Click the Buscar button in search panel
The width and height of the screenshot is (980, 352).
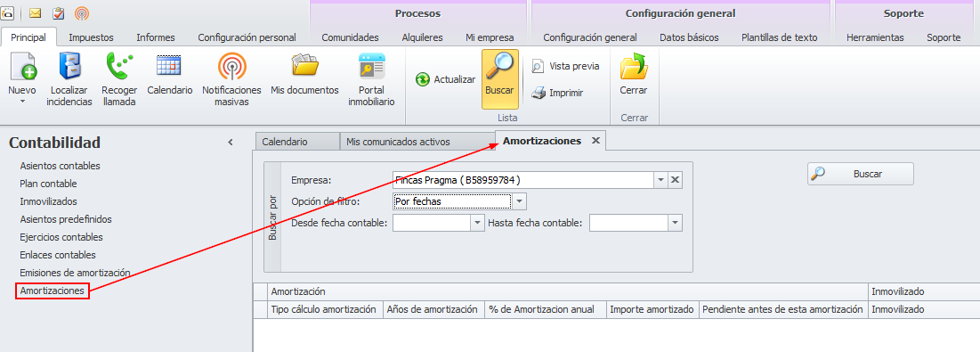[861, 174]
